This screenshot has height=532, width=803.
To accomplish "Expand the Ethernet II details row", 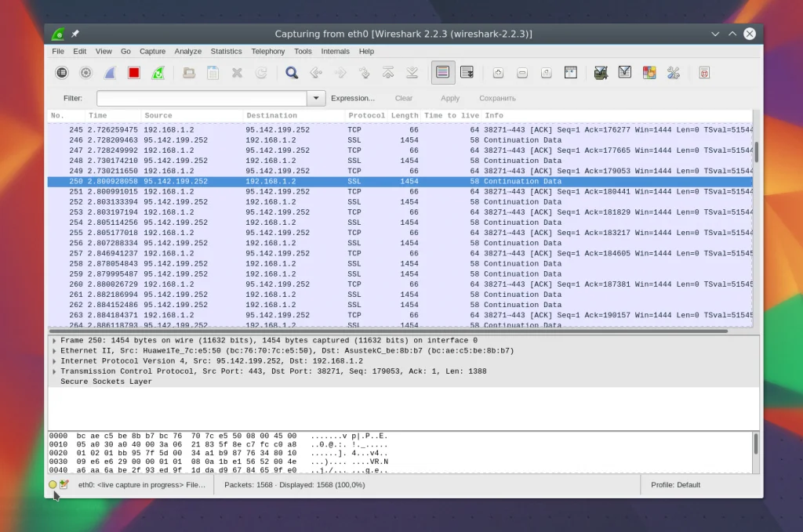I will 54,351.
